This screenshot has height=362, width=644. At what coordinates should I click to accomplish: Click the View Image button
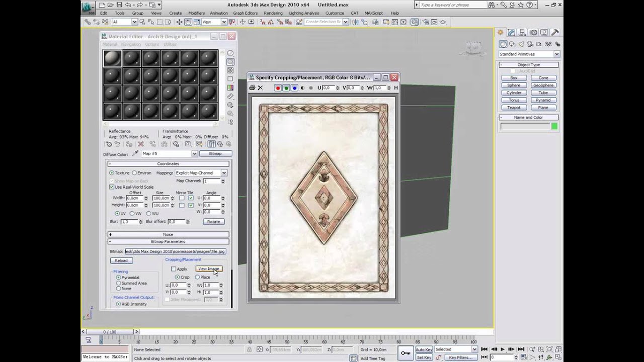[209, 269]
